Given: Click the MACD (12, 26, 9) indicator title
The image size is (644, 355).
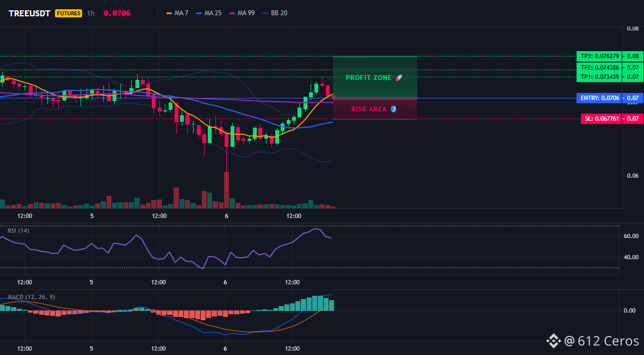Looking at the screenshot, I should pos(31,297).
